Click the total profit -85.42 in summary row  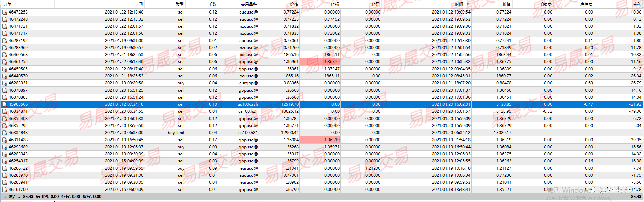point(635,197)
